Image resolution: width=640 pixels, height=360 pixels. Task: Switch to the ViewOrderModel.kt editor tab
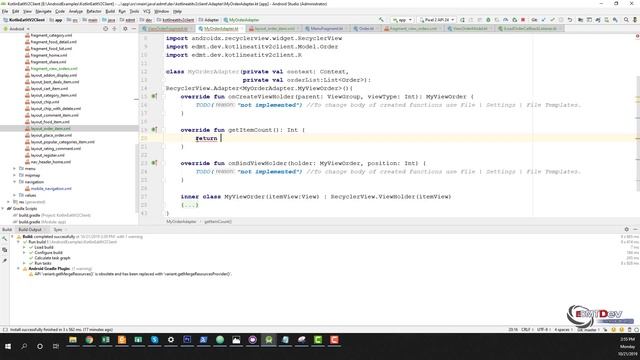(x=470, y=29)
